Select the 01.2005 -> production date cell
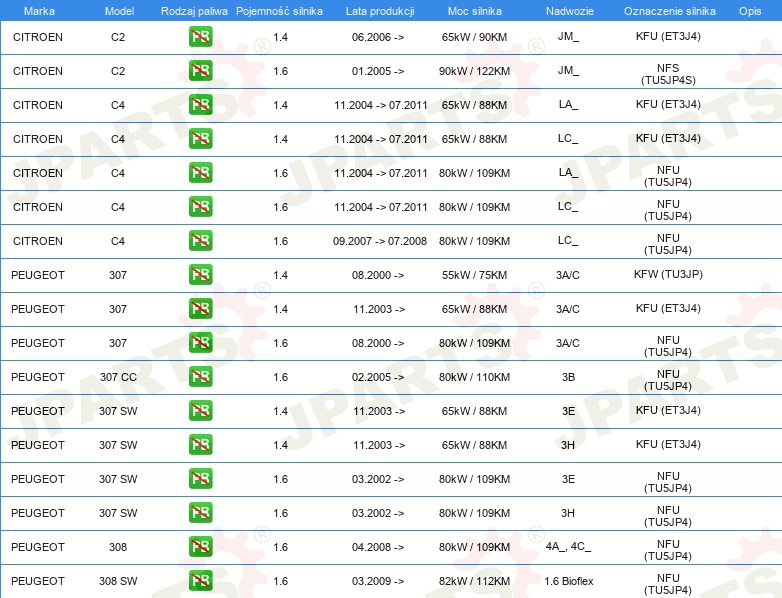This screenshot has width=782, height=598. click(378, 71)
